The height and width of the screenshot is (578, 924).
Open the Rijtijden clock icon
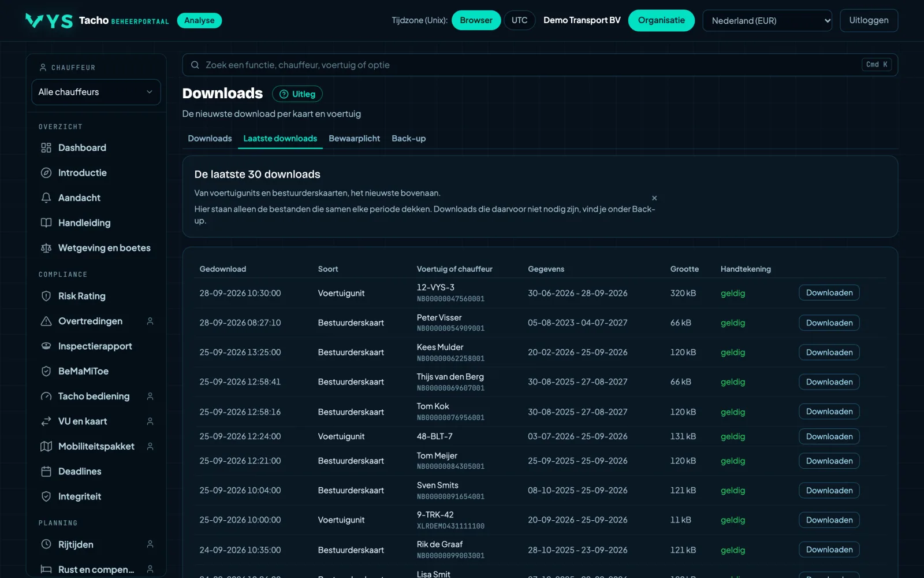click(46, 544)
